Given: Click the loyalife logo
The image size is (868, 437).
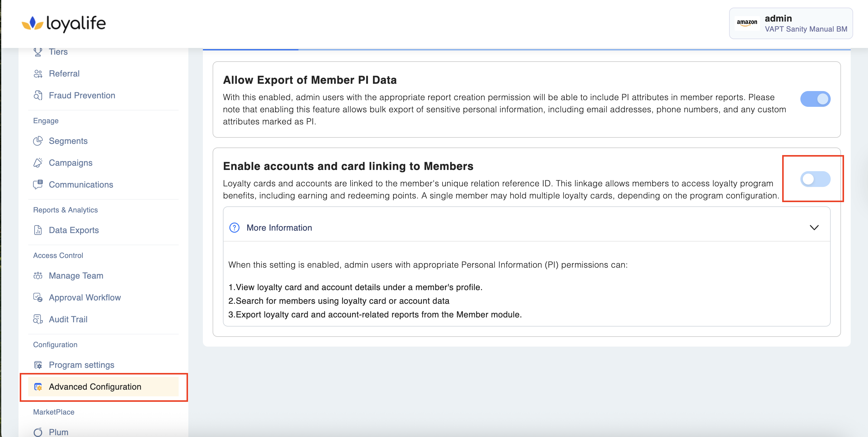Looking at the screenshot, I should pyautogui.click(x=64, y=23).
